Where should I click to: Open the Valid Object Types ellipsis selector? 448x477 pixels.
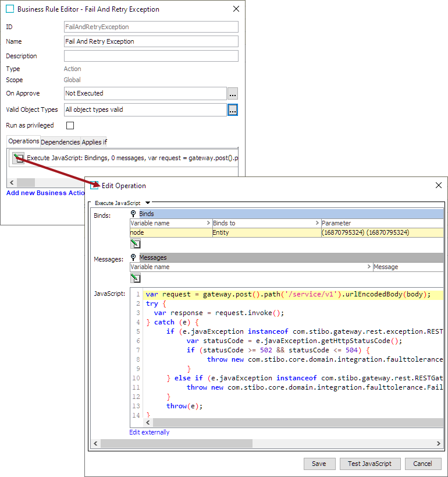[233, 110]
